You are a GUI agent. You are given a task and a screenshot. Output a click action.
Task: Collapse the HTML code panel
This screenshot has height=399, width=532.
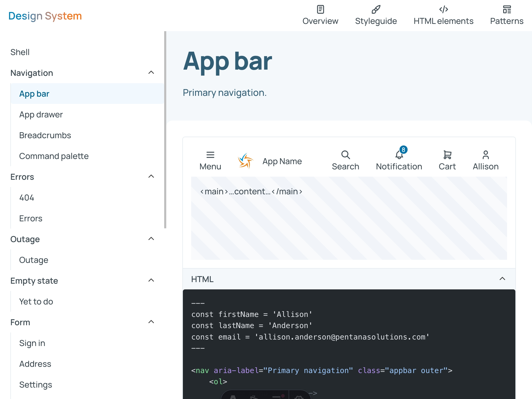tap(502, 279)
